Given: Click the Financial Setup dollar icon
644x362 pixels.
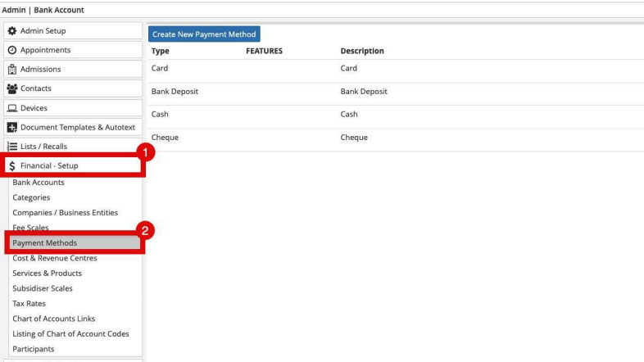Looking at the screenshot, I should (12, 165).
